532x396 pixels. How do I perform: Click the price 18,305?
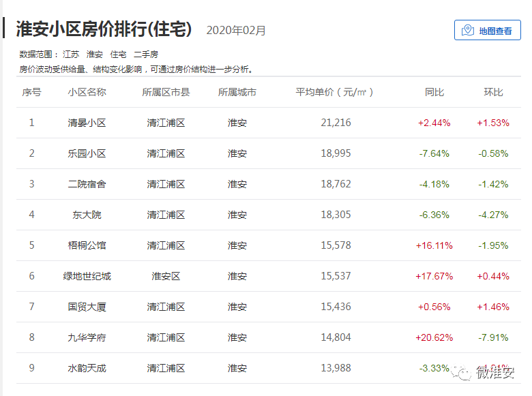336,215
